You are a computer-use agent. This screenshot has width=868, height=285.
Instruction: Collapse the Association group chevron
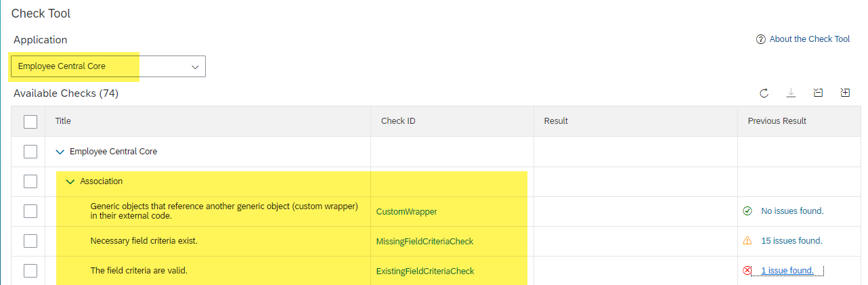click(70, 181)
